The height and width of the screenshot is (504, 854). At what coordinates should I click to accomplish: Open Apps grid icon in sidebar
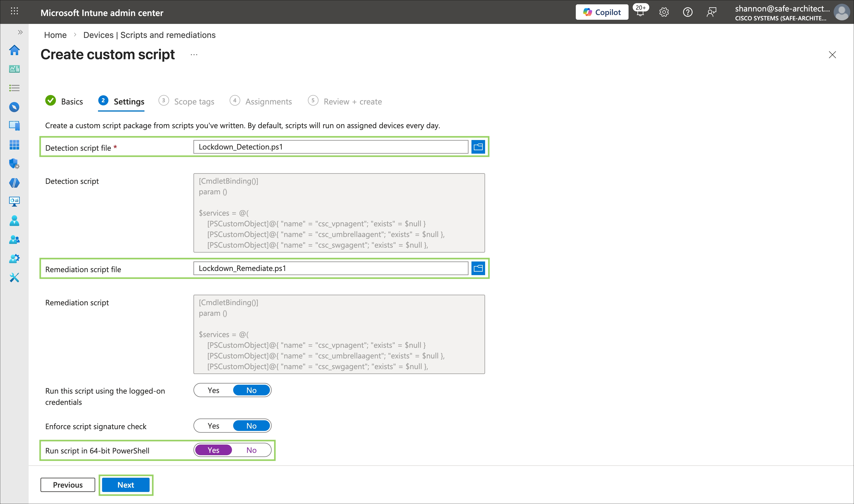click(14, 145)
